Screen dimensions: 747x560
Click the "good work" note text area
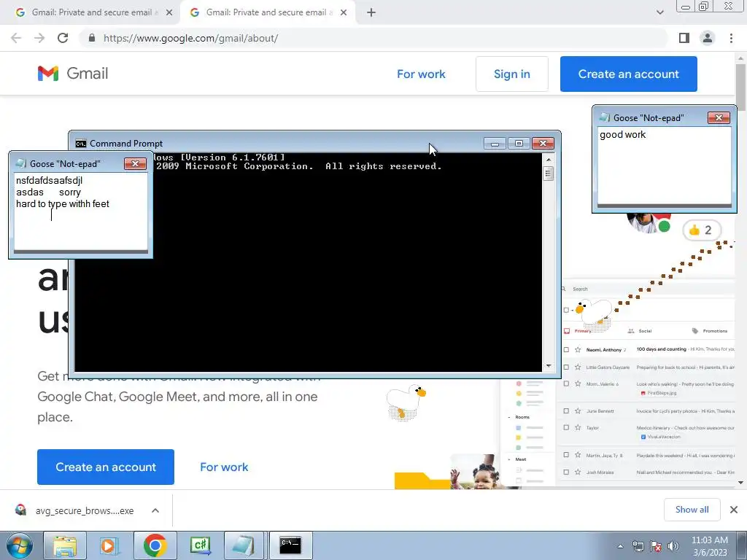coord(664,166)
